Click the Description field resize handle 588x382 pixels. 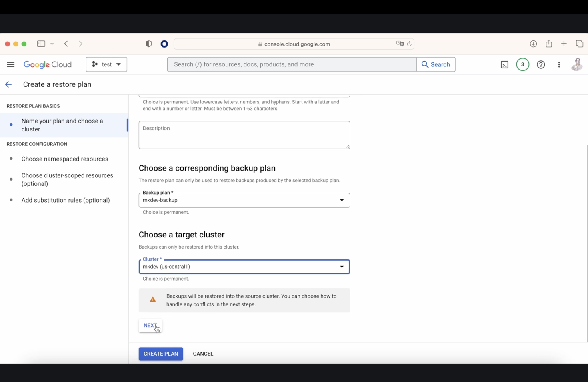348,147
